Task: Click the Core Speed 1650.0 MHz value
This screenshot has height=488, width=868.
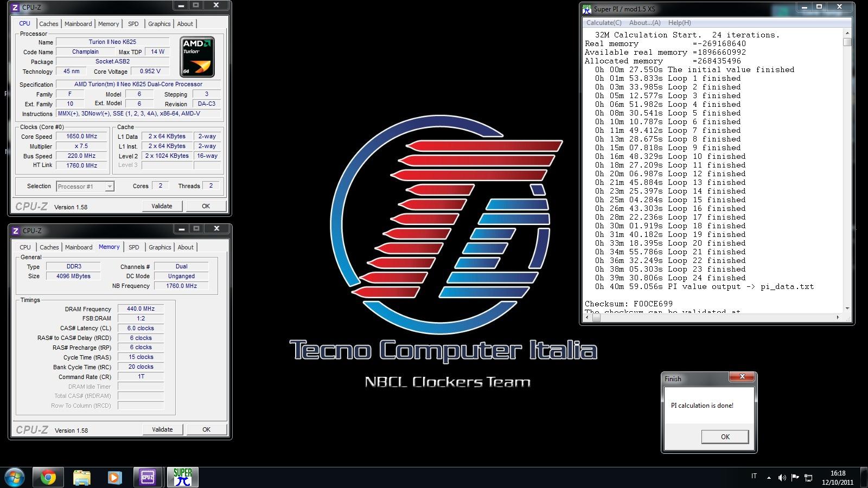Action: click(82, 137)
